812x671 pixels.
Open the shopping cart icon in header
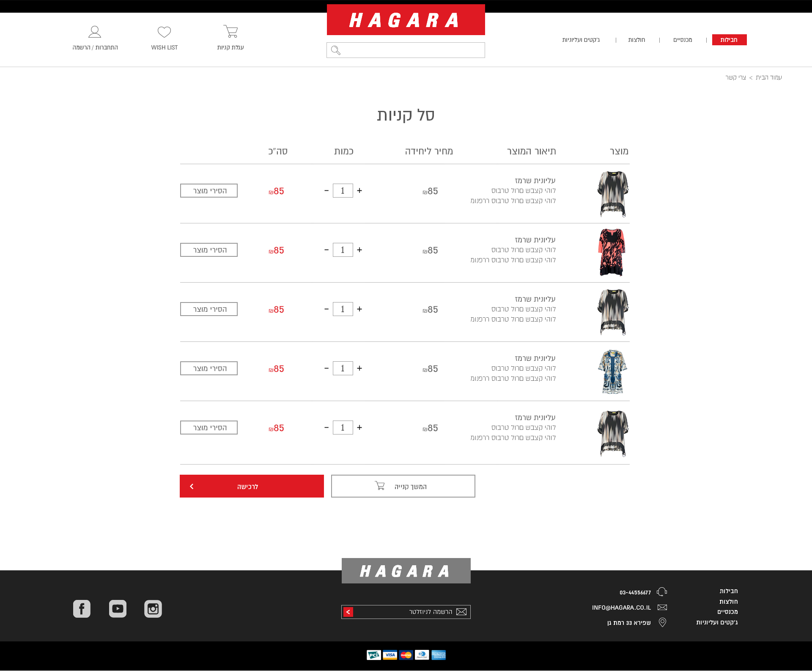[x=230, y=32]
